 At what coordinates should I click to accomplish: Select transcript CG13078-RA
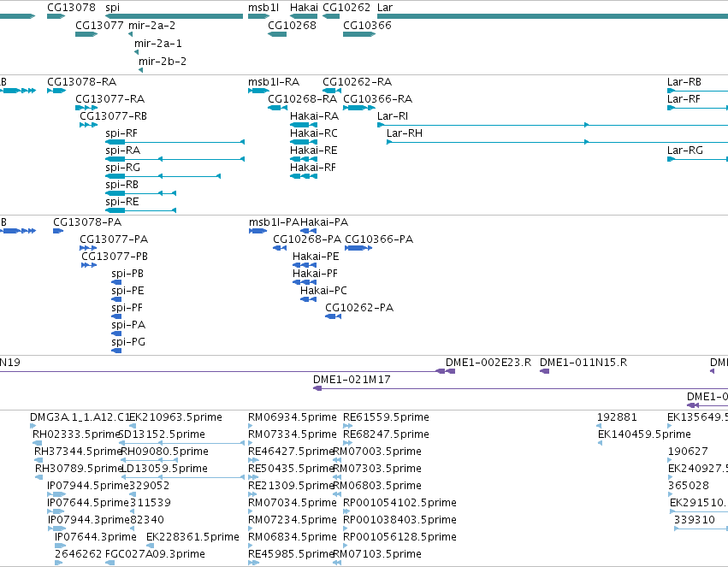[x=82, y=81]
